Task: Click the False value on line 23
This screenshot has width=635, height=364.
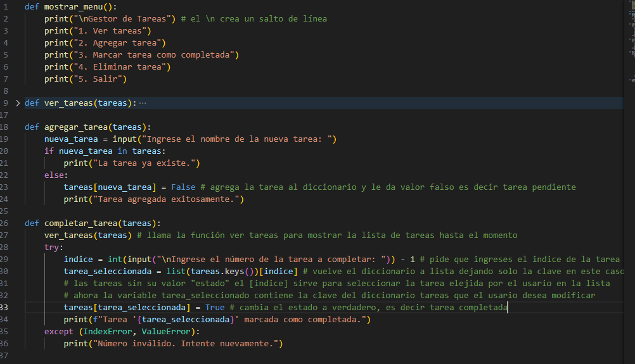Action: (183, 187)
